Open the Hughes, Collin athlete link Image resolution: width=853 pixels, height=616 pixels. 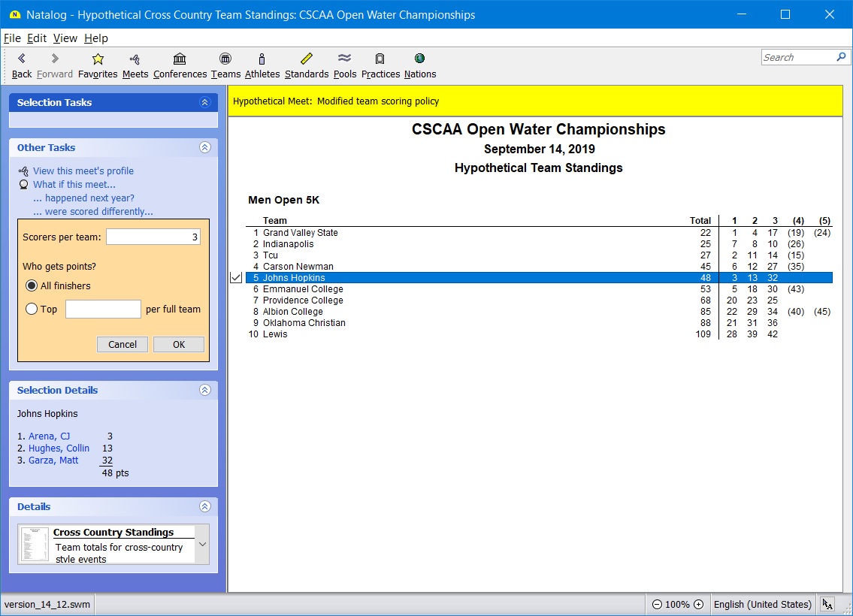(x=59, y=448)
